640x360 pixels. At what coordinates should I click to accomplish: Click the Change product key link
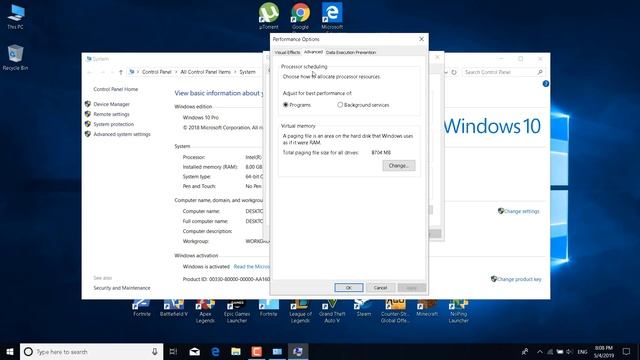(519, 279)
